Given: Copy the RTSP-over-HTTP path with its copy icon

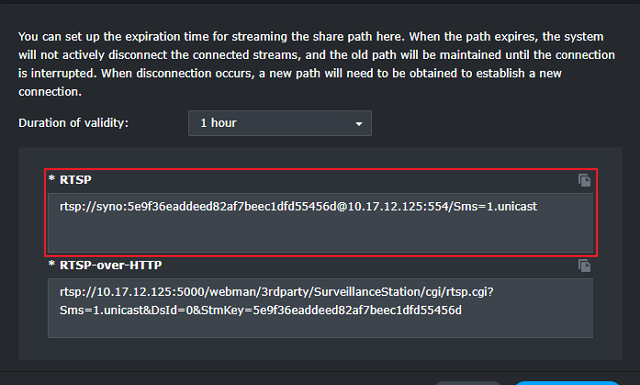Looking at the screenshot, I should point(584,265).
